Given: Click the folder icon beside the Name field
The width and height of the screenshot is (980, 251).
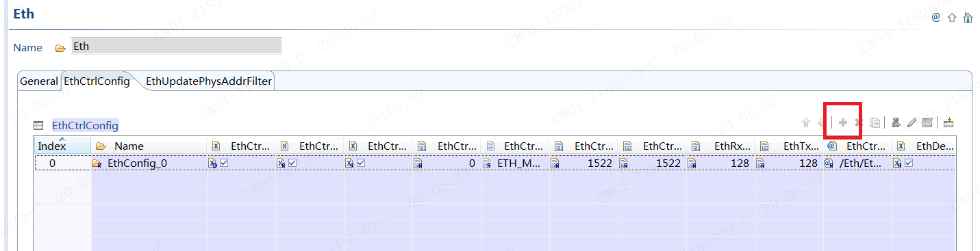Looking at the screenshot, I should point(60,48).
